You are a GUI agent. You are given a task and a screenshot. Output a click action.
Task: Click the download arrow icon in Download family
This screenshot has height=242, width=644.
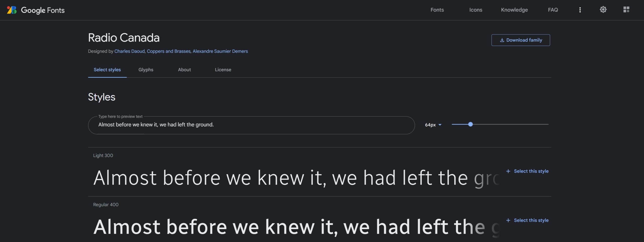(x=502, y=40)
